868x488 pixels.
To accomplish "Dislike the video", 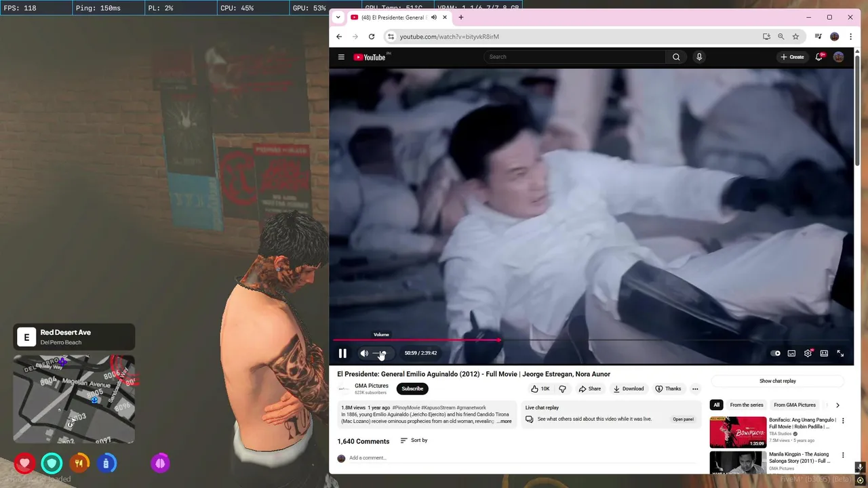I will (562, 388).
